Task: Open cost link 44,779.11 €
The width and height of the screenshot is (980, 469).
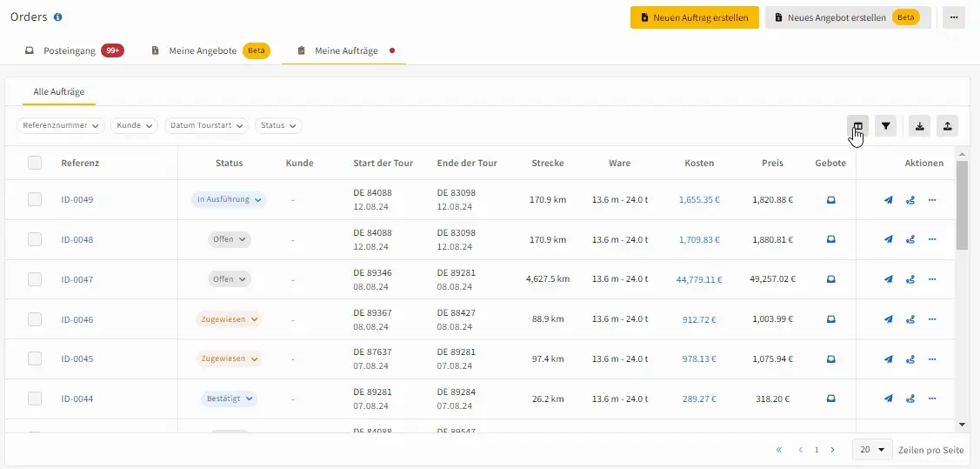Action: [699, 279]
